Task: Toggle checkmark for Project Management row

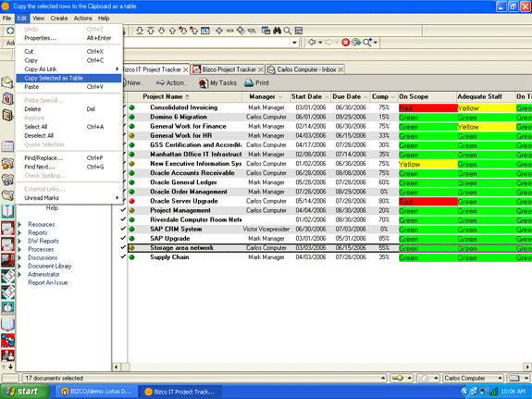Action: point(123,210)
